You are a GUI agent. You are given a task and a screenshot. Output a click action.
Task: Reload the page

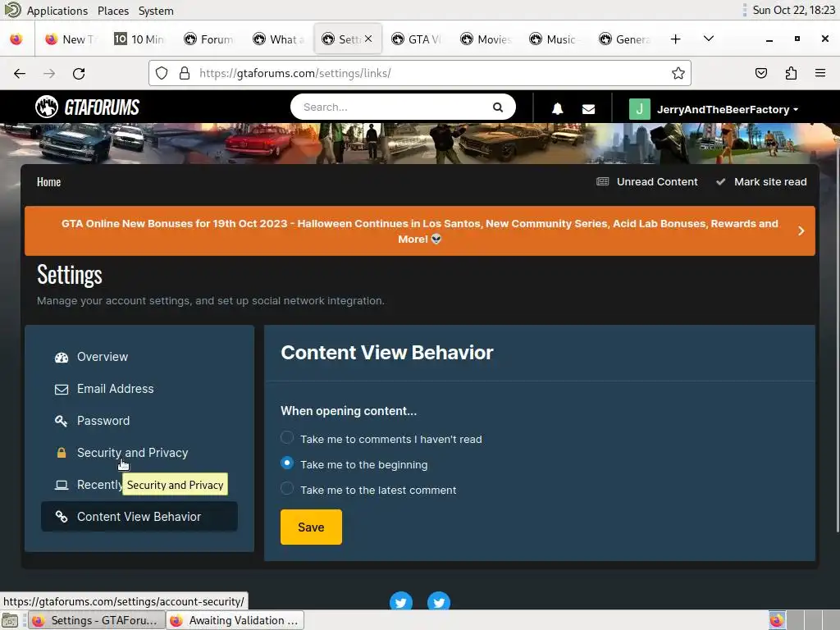tap(79, 73)
